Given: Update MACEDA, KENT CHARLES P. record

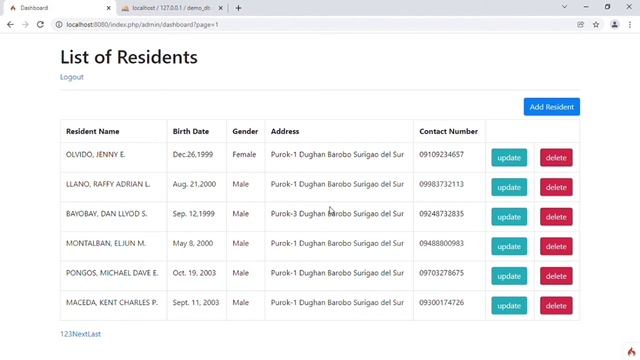Looking at the screenshot, I should pyautogui.click(x=509, y=306).
